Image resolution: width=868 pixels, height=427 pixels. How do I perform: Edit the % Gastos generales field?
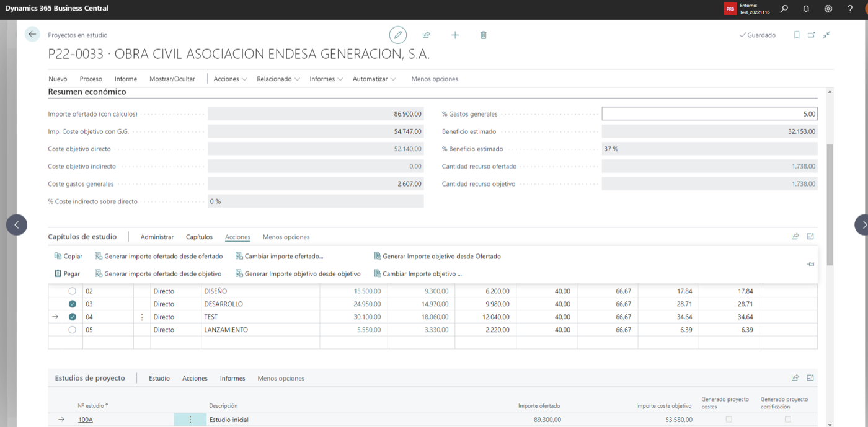[x=709, y=114]
